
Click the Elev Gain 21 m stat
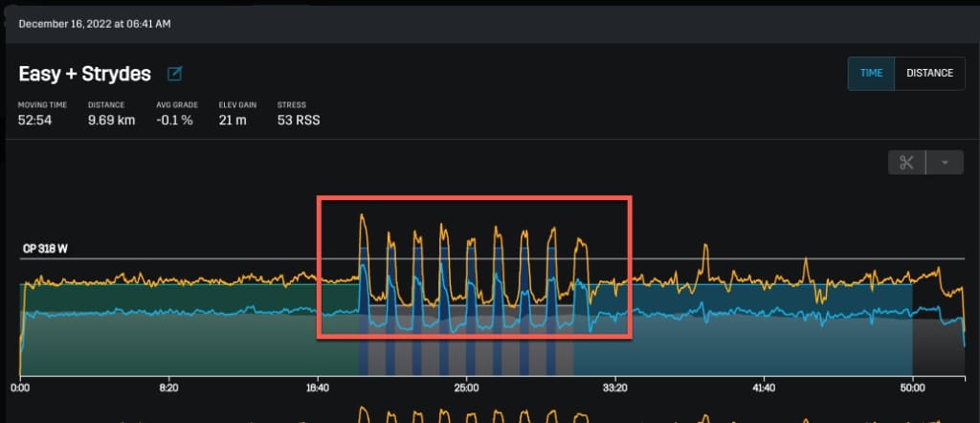coord(234,121)
